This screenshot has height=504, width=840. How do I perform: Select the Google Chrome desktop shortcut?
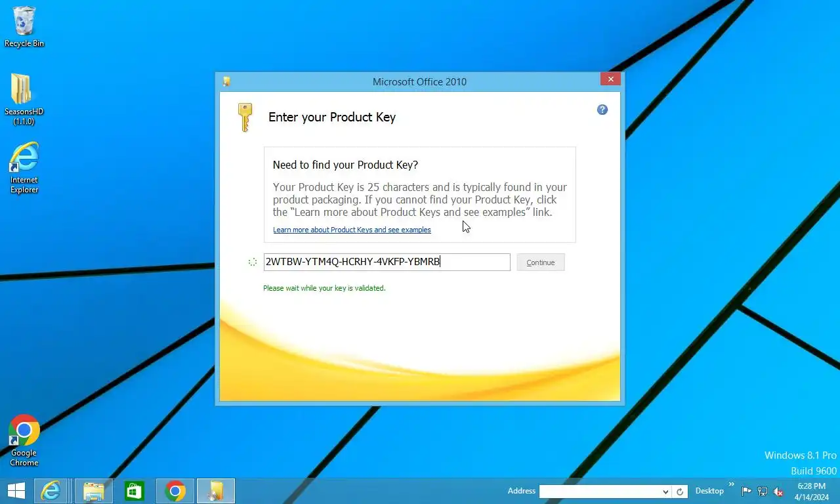tap(24, 440)
